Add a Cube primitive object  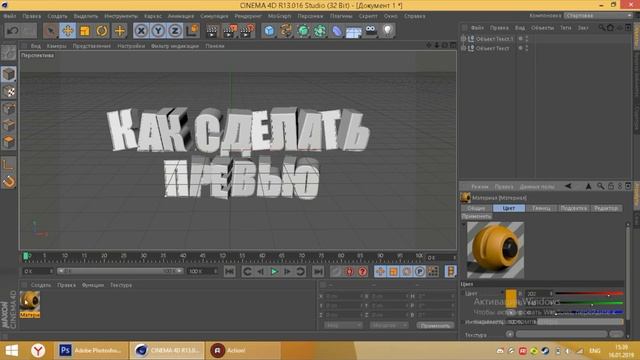coord(269,31)
